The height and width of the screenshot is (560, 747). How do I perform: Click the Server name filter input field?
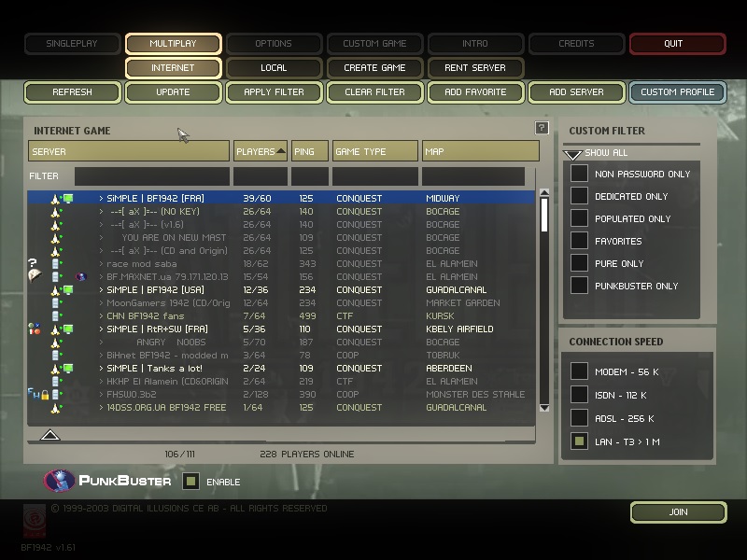pyautogui.click(x=152, y=176)
